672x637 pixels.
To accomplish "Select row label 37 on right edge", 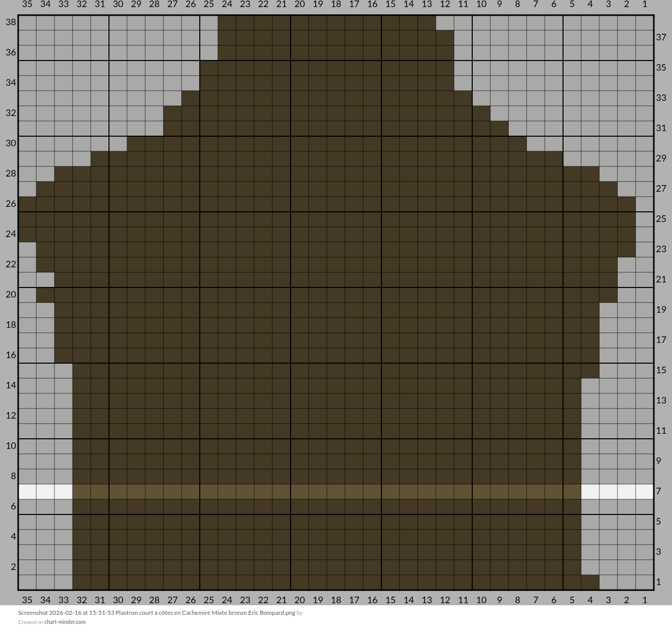I will coord(661,37).
